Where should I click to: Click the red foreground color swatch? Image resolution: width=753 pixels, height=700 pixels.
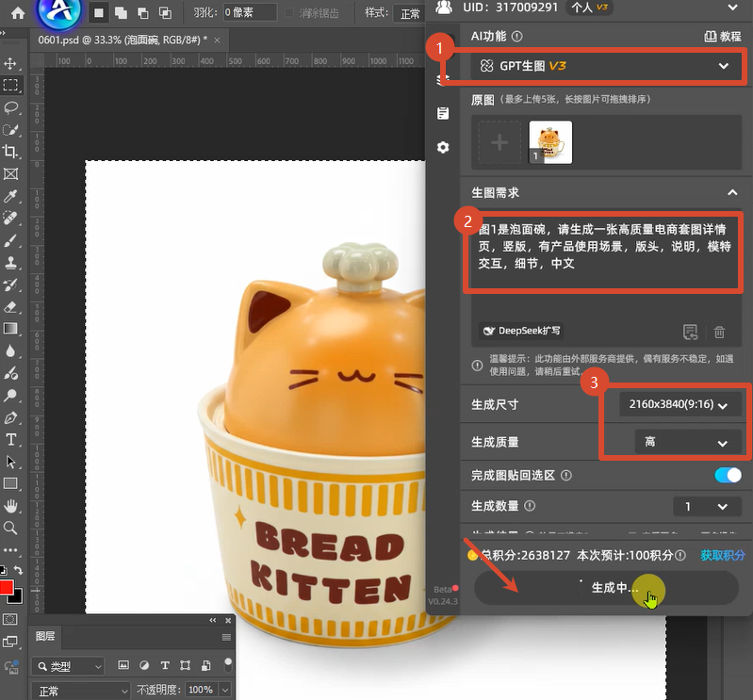click(x=7, y=587)
